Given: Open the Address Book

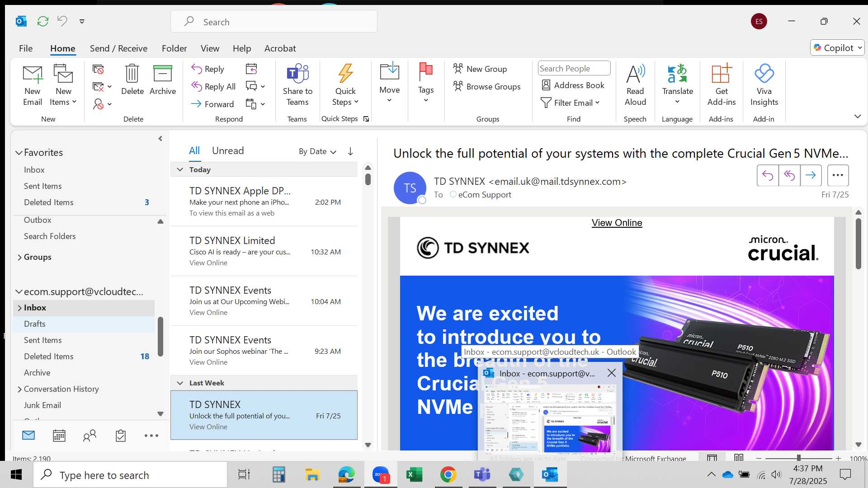Looking at the screenshot, I should pos(573,85).
